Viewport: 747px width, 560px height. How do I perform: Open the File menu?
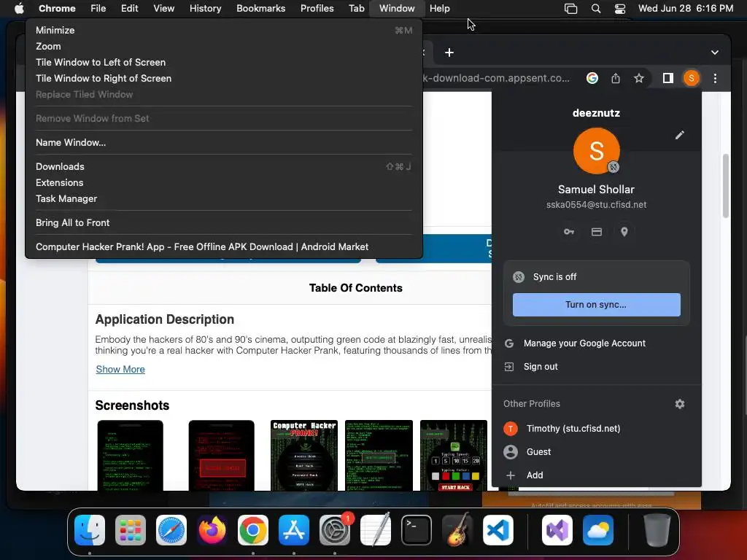(98, 8)
